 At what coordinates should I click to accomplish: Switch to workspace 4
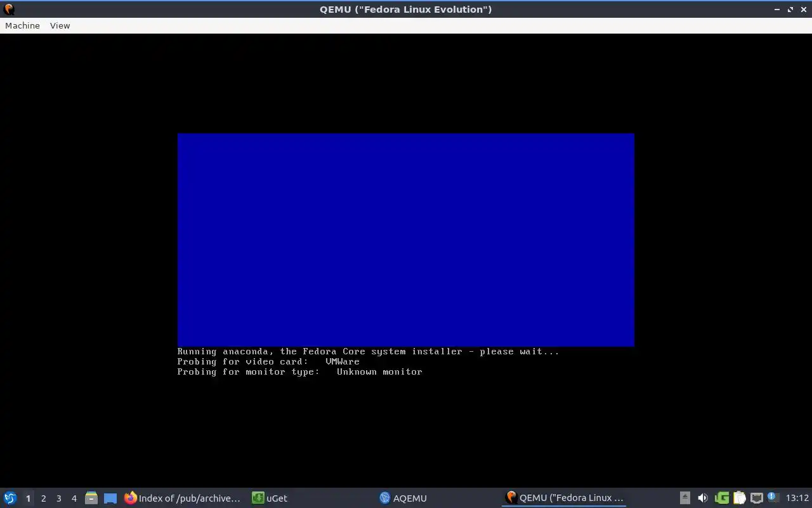point(74,498)
